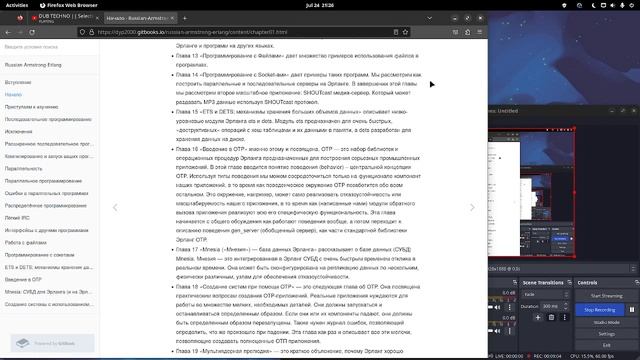640x360 pixels.
Task: Open Исключения chapter in sidebar
Action: point(18,131)
